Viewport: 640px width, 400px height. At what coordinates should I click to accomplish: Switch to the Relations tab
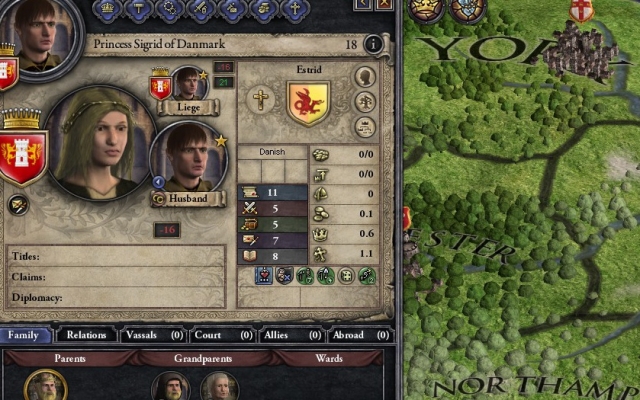86,335
